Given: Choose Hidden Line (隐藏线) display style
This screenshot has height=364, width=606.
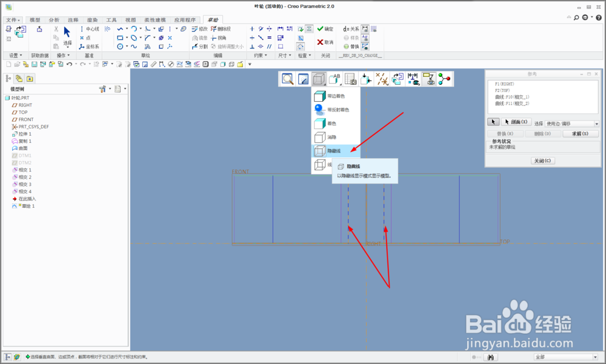Looking at the screenshot, I should tap(336, 151).
